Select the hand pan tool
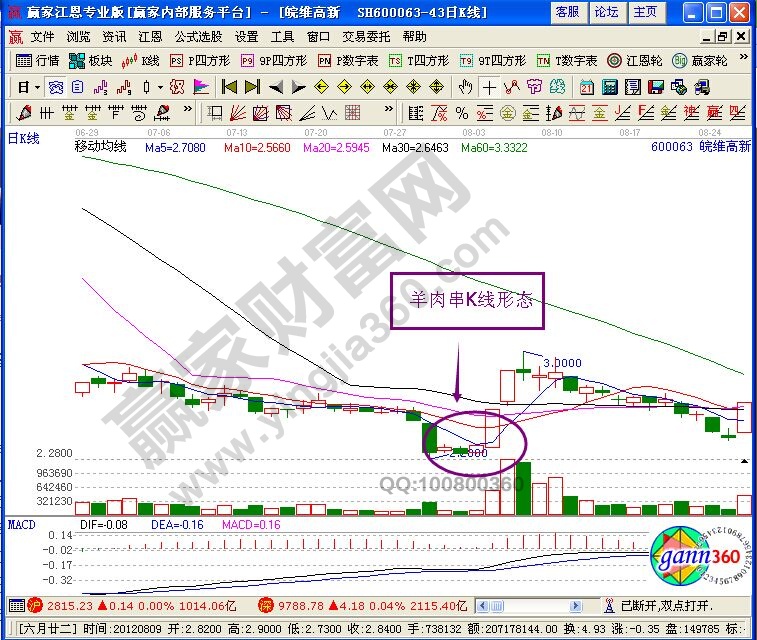 pos(466,87)
